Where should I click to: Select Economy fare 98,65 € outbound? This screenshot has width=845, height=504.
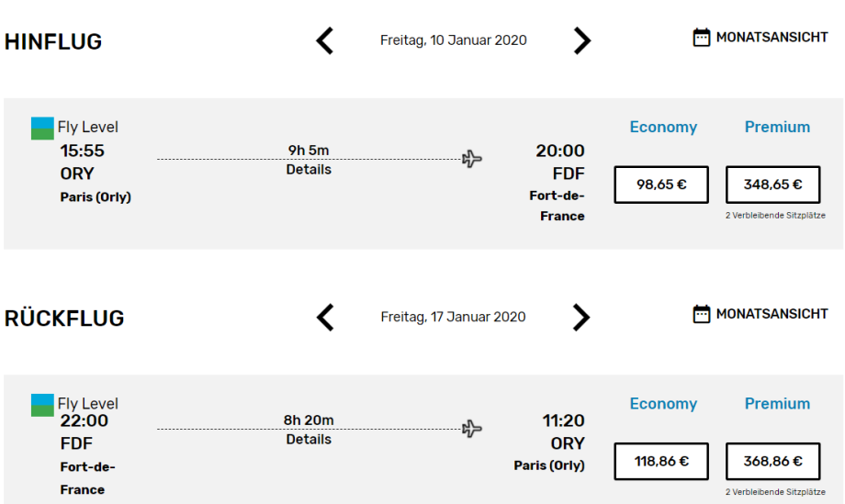point(661,185)
